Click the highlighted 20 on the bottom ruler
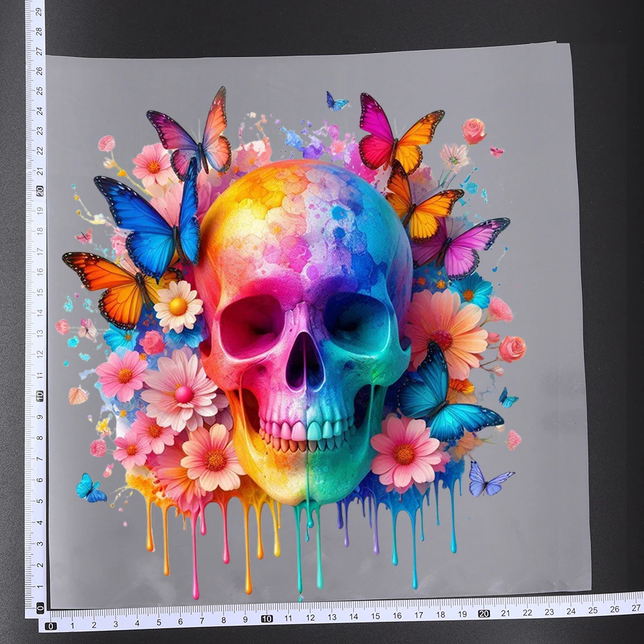Image resolution: width=644 pixels, height=644 pixels. [x=484, y=614]
